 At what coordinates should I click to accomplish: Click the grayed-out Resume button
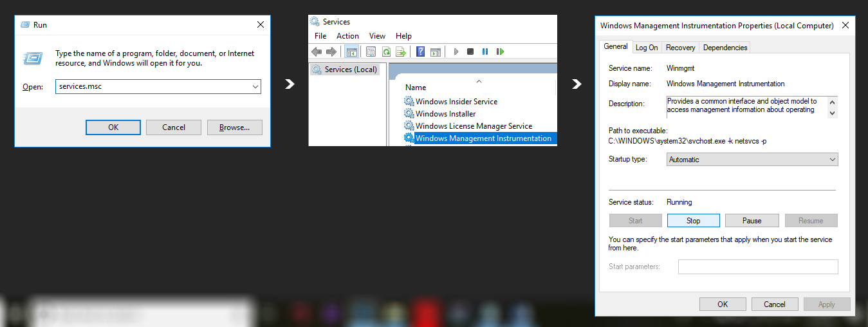tap(811, 221)
